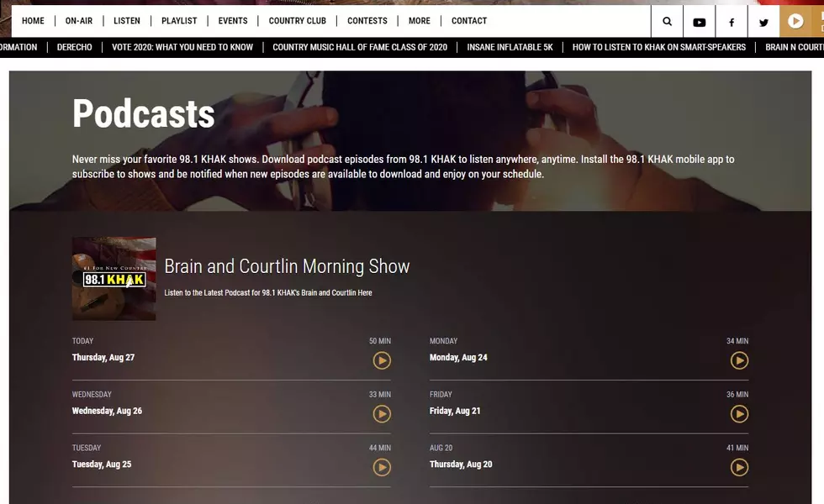Play the Thursday, Aug 27 episode

382,360
